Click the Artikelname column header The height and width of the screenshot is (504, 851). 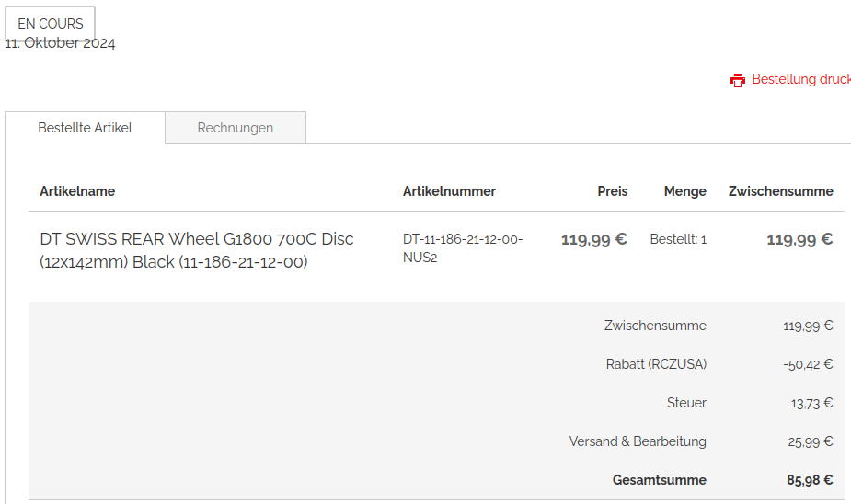(x=77, y=191)
